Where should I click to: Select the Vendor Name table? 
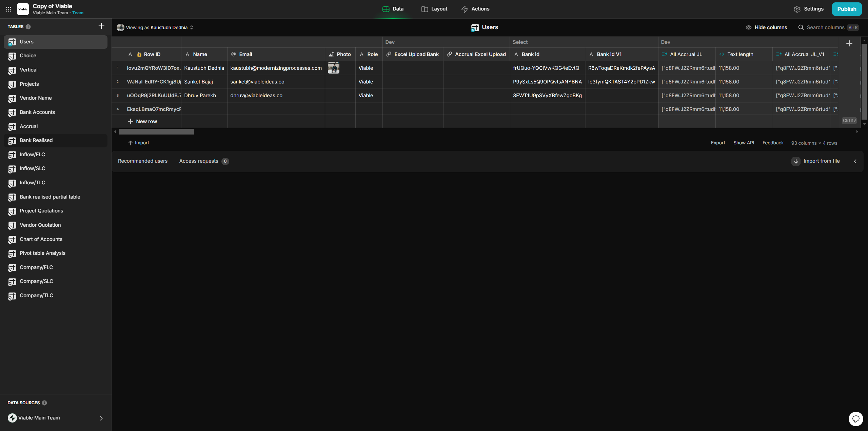pyautogui.click(x=56, y=98)
